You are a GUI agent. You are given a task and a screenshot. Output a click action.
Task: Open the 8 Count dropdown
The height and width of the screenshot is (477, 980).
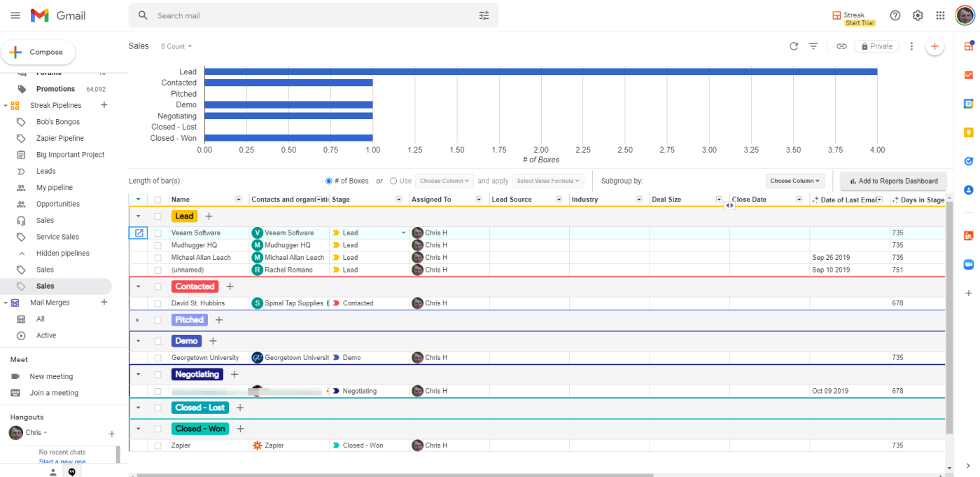click(176, 47)
